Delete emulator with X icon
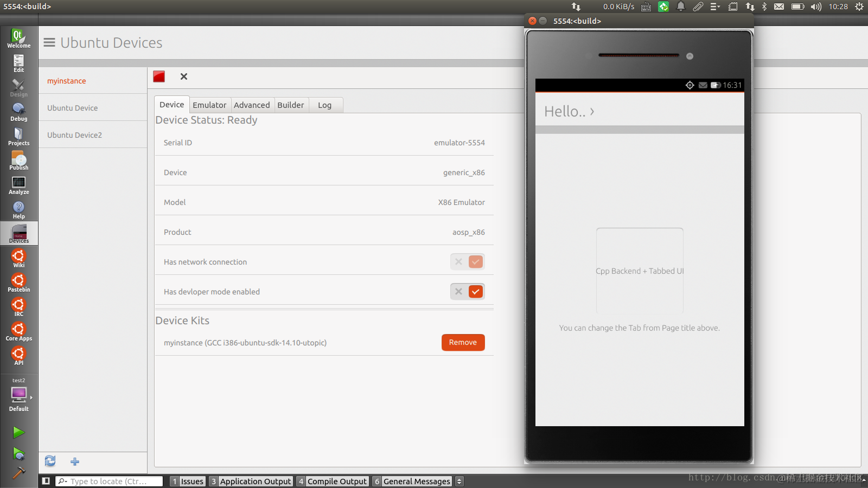The image size is (868, 488). tap(184, 76)
